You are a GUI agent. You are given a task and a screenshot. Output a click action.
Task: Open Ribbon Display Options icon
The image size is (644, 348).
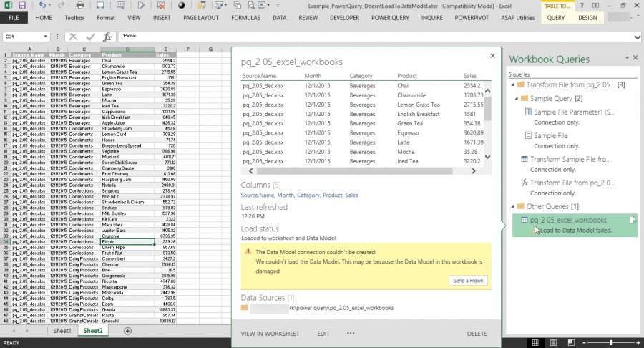pyautogui.click(x=595, y=5)
